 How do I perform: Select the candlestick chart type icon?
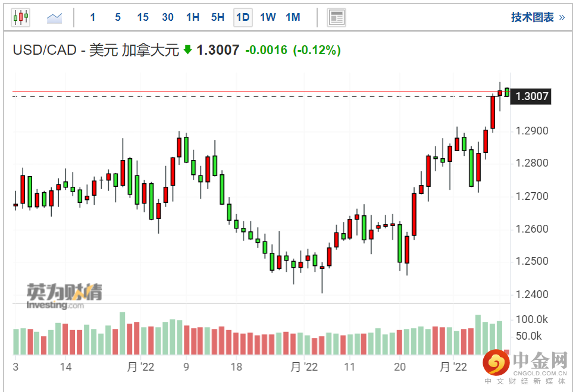(x=20, y=17)
